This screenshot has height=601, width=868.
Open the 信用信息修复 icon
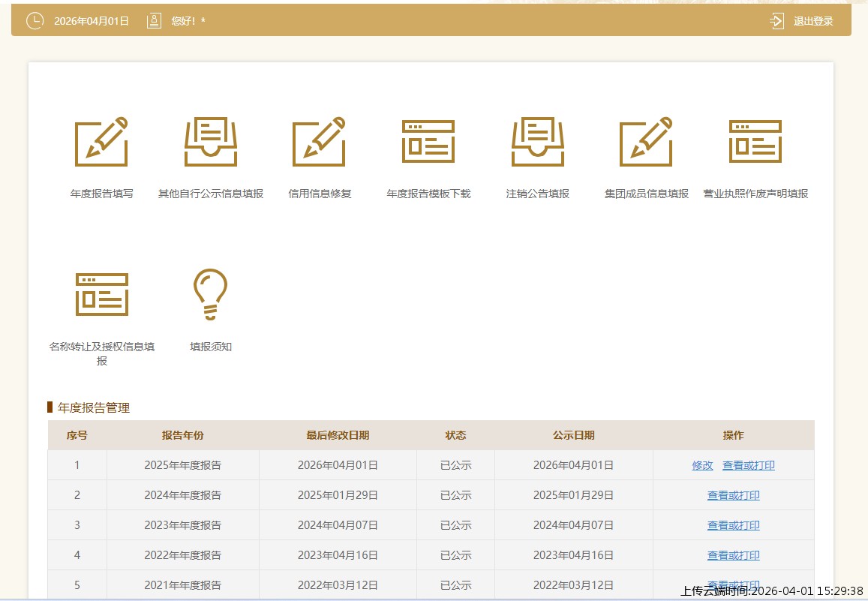click(x=320, y=143)
